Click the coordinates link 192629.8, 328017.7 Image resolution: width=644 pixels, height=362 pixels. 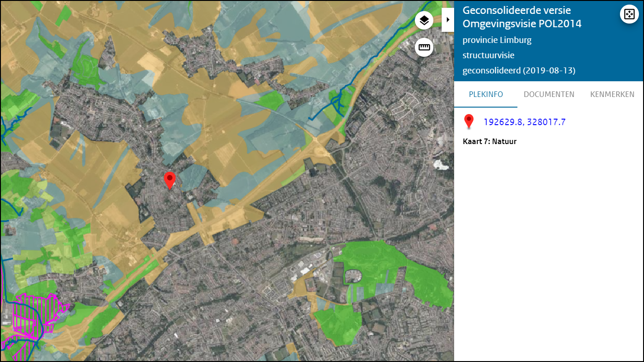[x=524, y=122]
